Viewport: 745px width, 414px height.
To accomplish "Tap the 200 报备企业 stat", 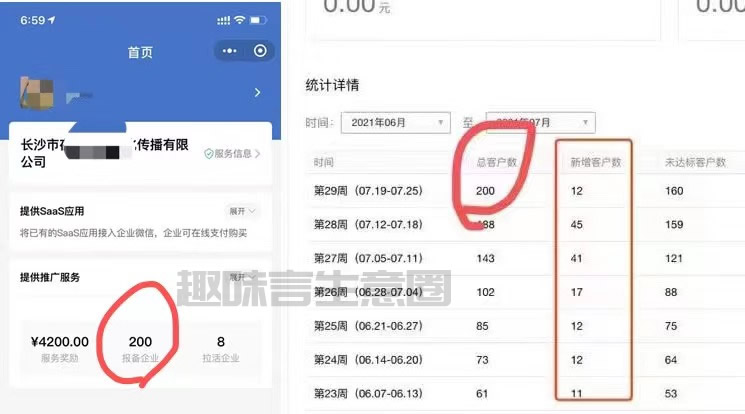I will coord(140,348).
